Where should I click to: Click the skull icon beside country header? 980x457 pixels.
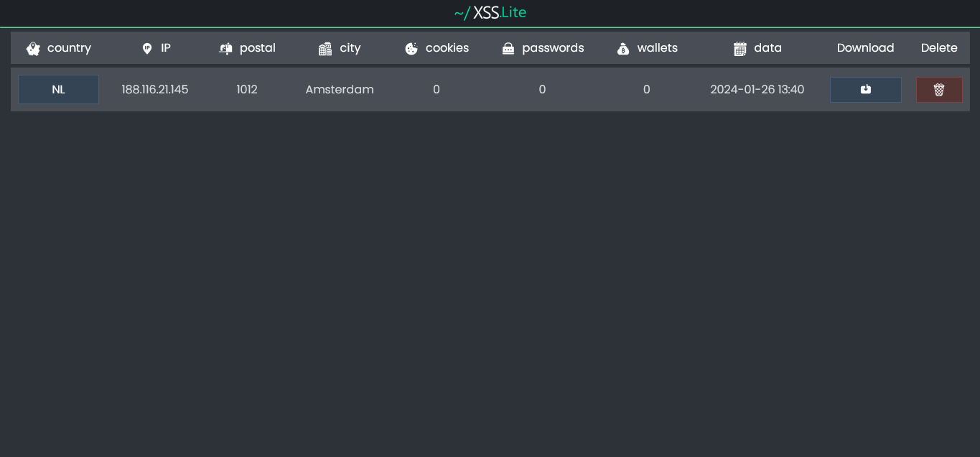pos(33,48)
